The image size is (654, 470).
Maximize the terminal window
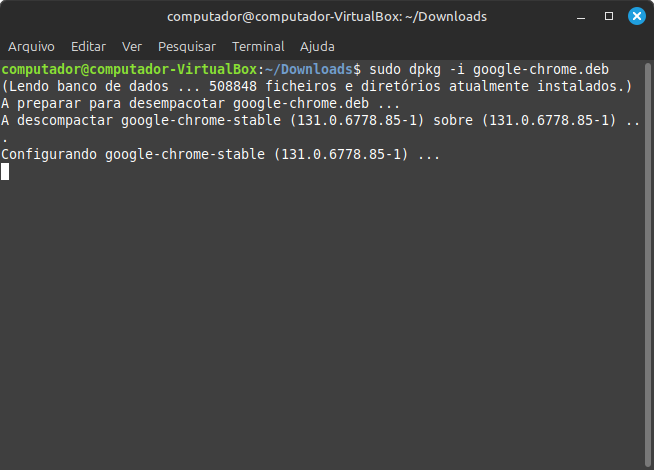tap(609, 17)
